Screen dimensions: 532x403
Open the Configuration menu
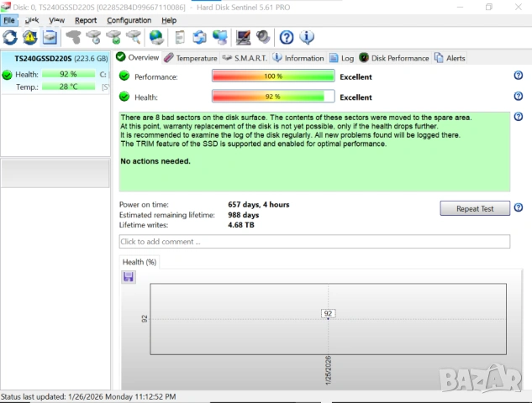(x=129, y=19)
